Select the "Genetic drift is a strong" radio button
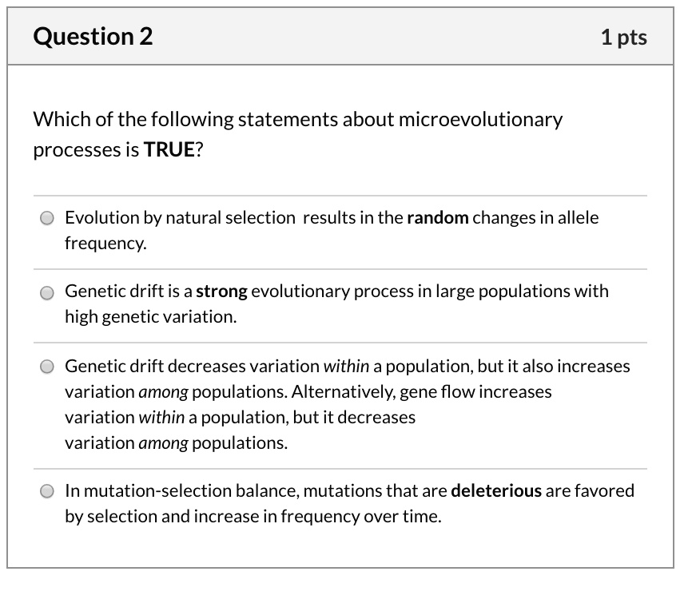This screenshot has width=700, height=607. click(x=48, y=292)
